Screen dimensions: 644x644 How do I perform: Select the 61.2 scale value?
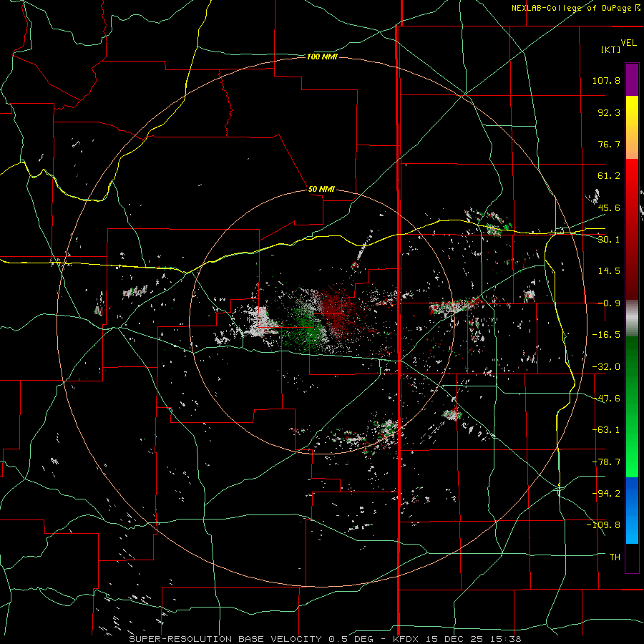pyautogui.click(x=609, y=176)
